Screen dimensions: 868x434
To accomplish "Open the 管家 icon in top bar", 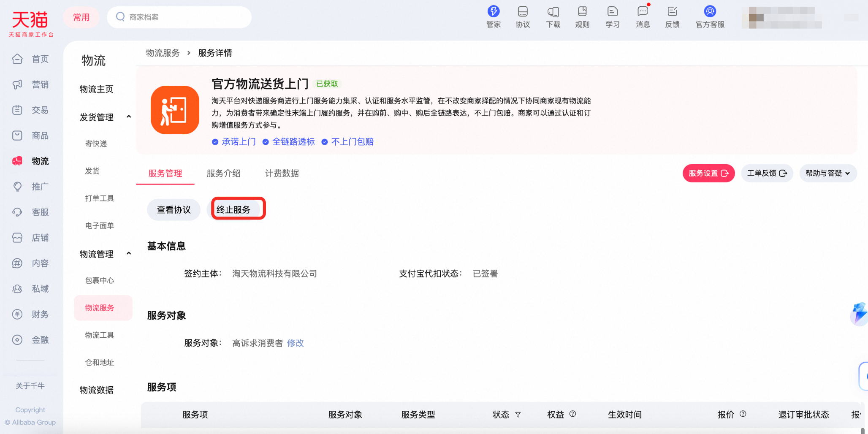I will pyautogui.click(x=494, y=17).
